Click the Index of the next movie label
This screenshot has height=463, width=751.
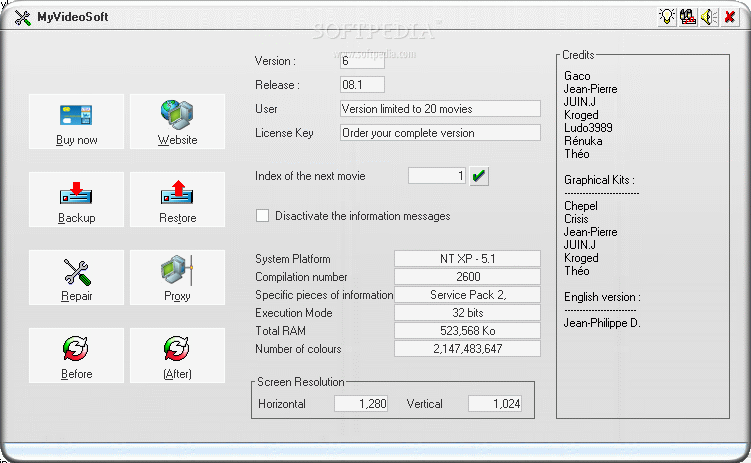point(310,176)
